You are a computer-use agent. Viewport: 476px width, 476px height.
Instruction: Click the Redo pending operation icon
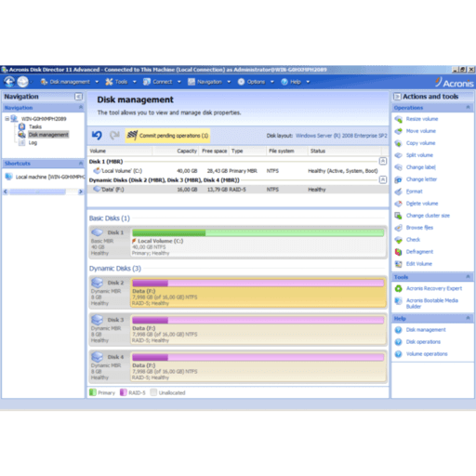[x=114, y=136]
